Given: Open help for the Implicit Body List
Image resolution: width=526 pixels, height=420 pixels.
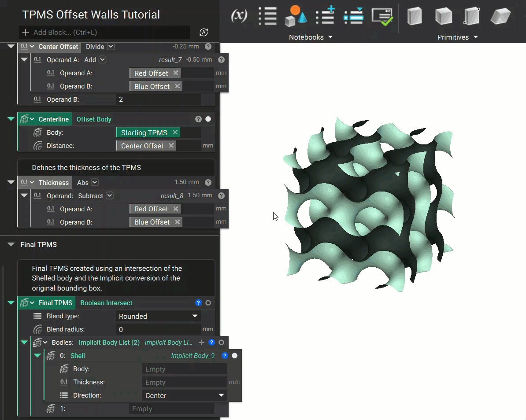Looking at the screenshot, I should coord(211,343).
